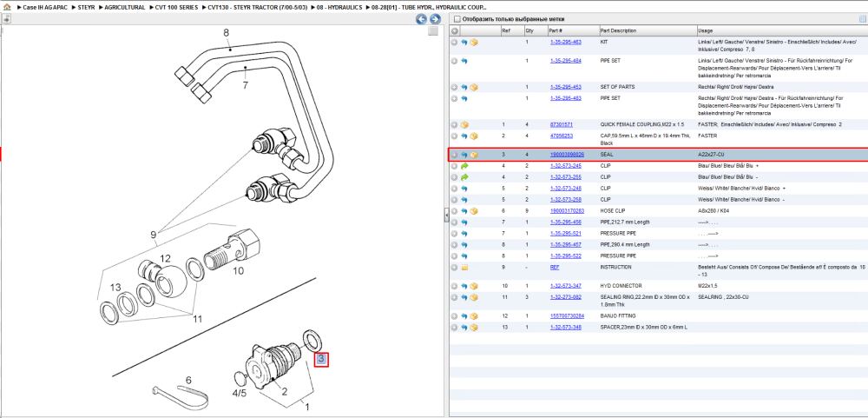The height and width of the screenshot is (418, 868).
Task: Click package icon on QUICK FEMALE COUPLING row
Action: tap(464, 125)
